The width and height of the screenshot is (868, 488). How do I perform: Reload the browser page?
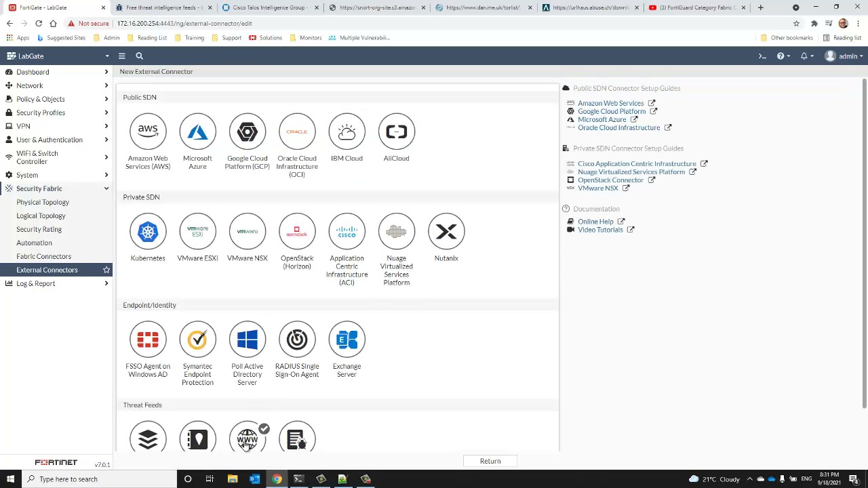[x=39, y=23]
